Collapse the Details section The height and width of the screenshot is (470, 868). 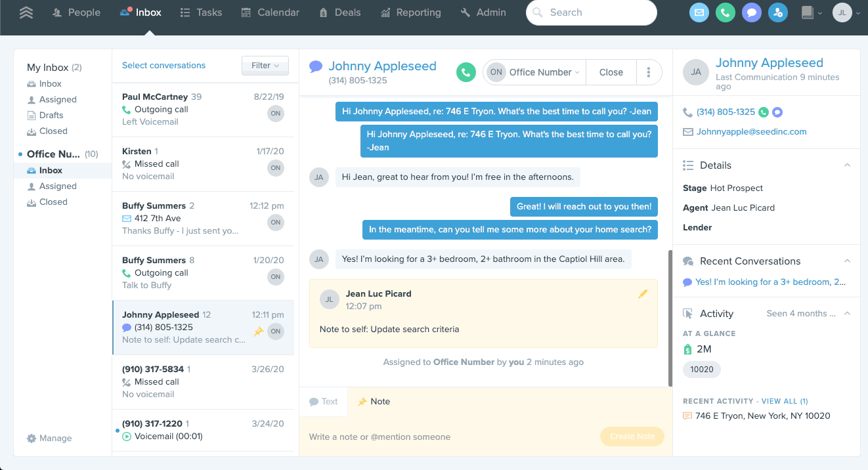pos(847,165)
